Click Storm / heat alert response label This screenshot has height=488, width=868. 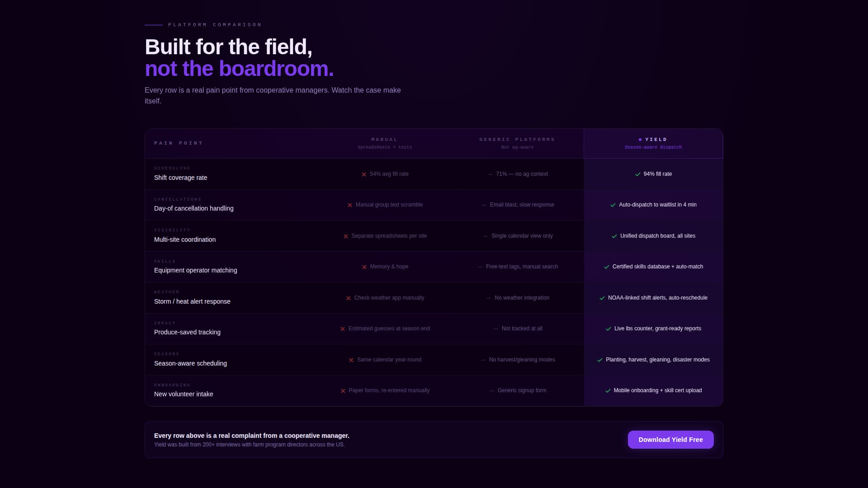[x=192, y=301]
